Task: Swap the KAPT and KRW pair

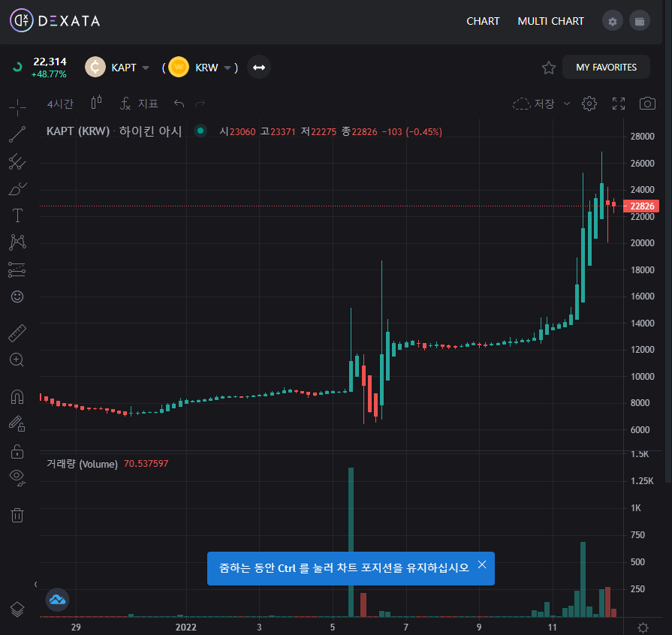Action: pyautogui.click(x=259, y=68)
